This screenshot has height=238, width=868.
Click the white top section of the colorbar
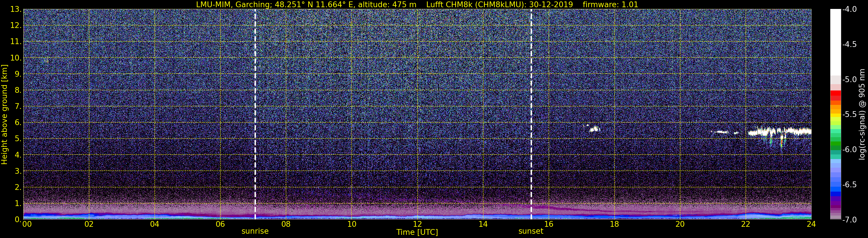(x=835, y=40)
